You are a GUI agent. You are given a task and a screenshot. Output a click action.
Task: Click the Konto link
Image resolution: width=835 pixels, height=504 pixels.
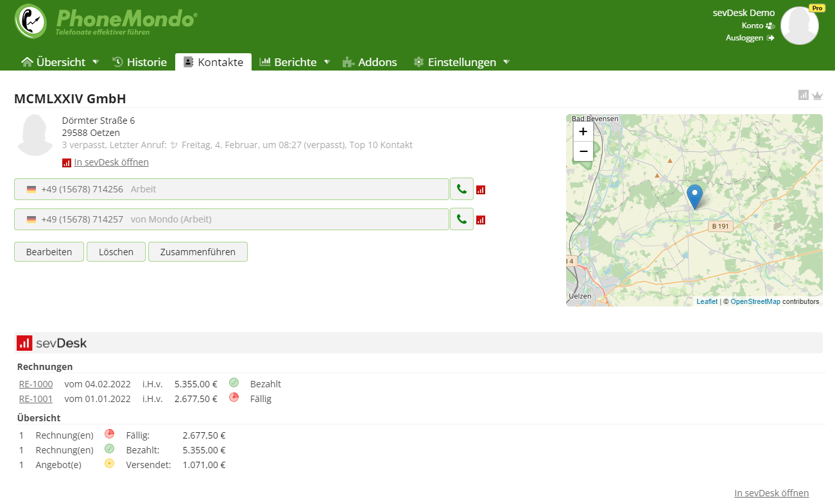pos(752,26)
